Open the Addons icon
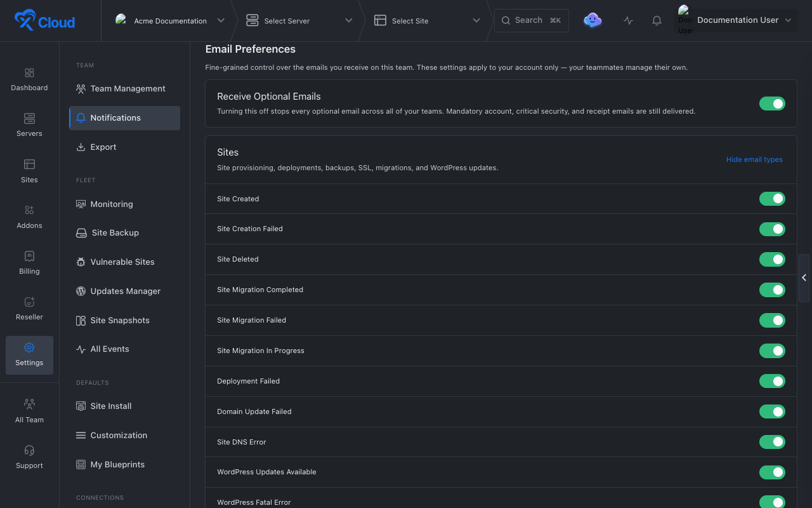The width and height of the screenshot is (812, 508). 29,210
